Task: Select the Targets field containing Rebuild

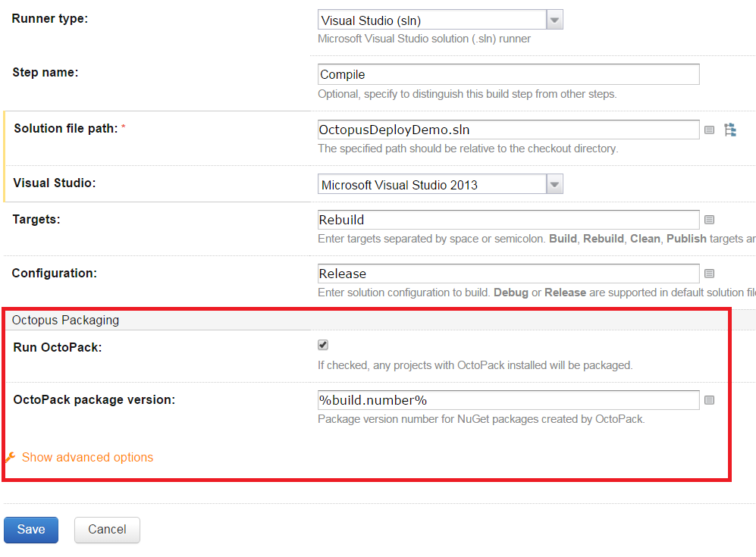Action: click(x=508, y=220)
